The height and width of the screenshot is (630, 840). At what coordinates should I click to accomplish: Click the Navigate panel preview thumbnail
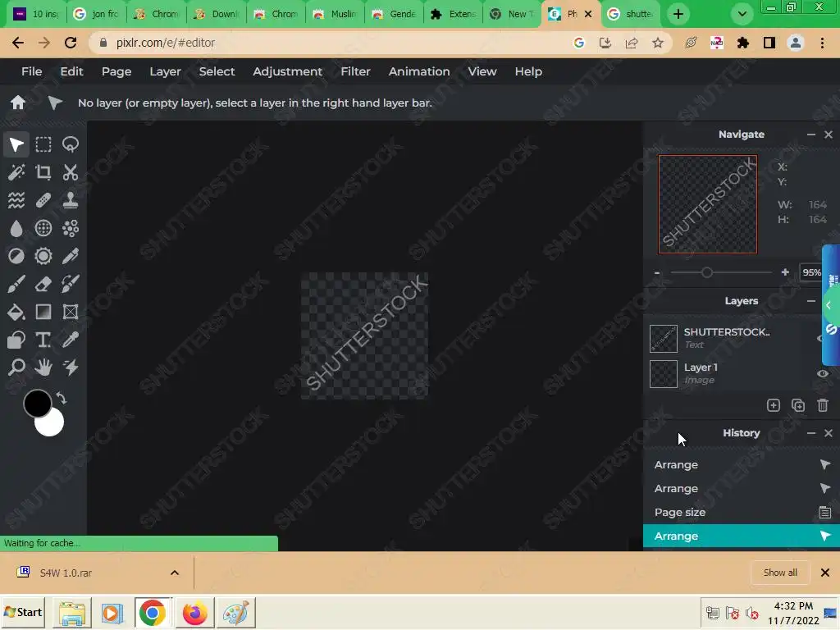pos(708,204)
